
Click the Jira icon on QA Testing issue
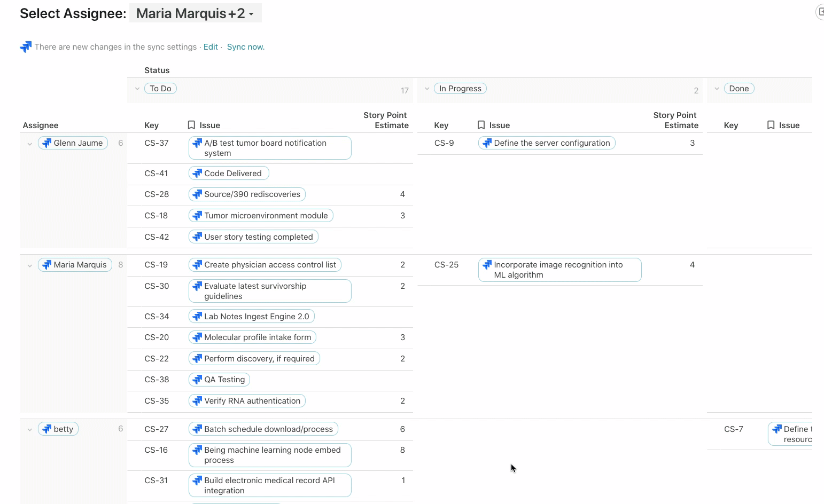[197, 380]
